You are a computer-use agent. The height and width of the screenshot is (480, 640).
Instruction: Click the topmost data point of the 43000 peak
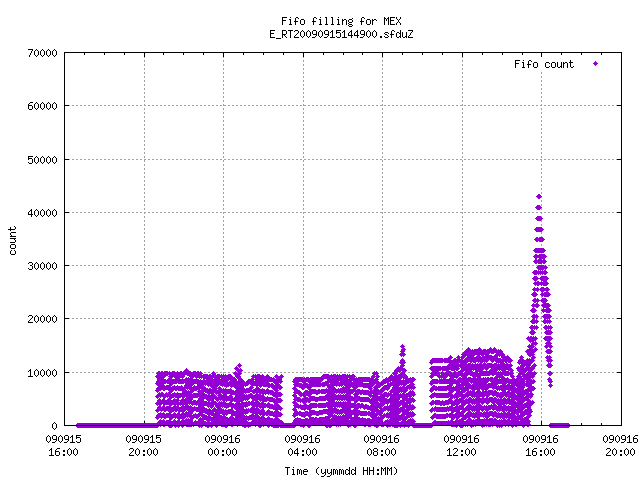point(539,197)
